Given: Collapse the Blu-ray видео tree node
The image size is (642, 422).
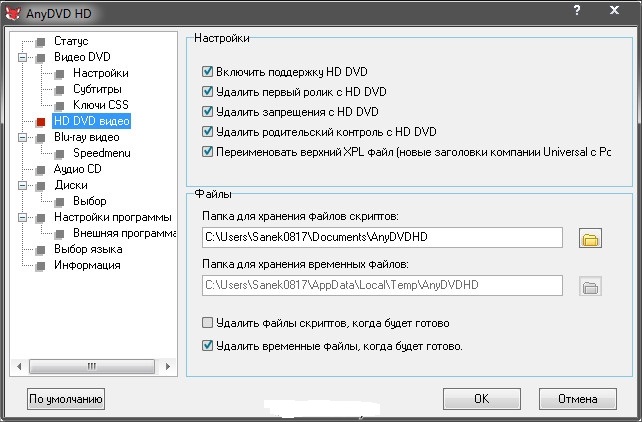Looking at the screenshot, I should 23,138.
